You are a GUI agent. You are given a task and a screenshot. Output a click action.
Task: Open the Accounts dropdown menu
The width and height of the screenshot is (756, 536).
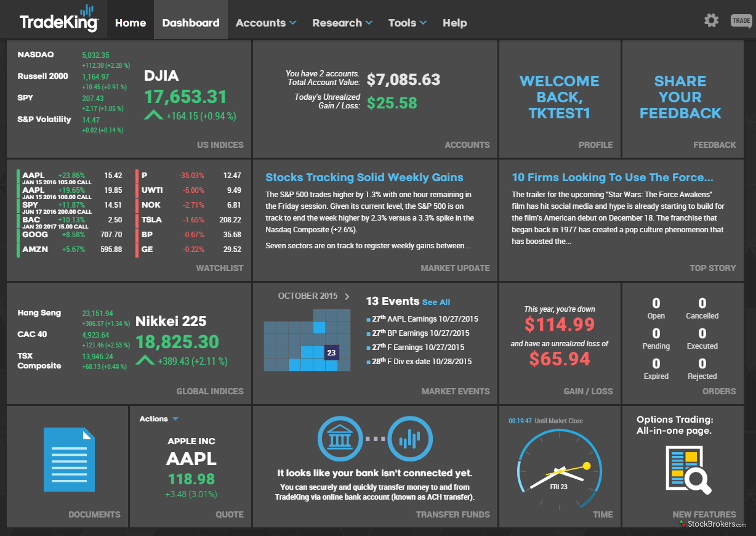click(266, 23)
